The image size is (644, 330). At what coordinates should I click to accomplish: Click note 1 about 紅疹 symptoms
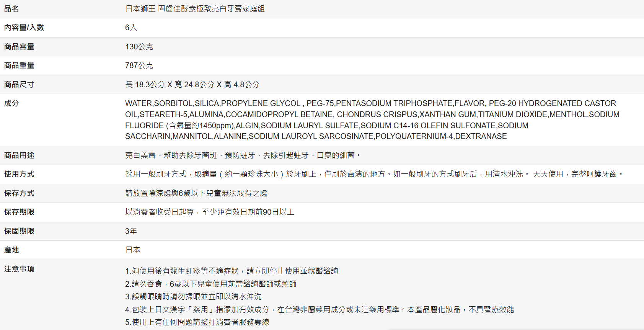(232, 271)
